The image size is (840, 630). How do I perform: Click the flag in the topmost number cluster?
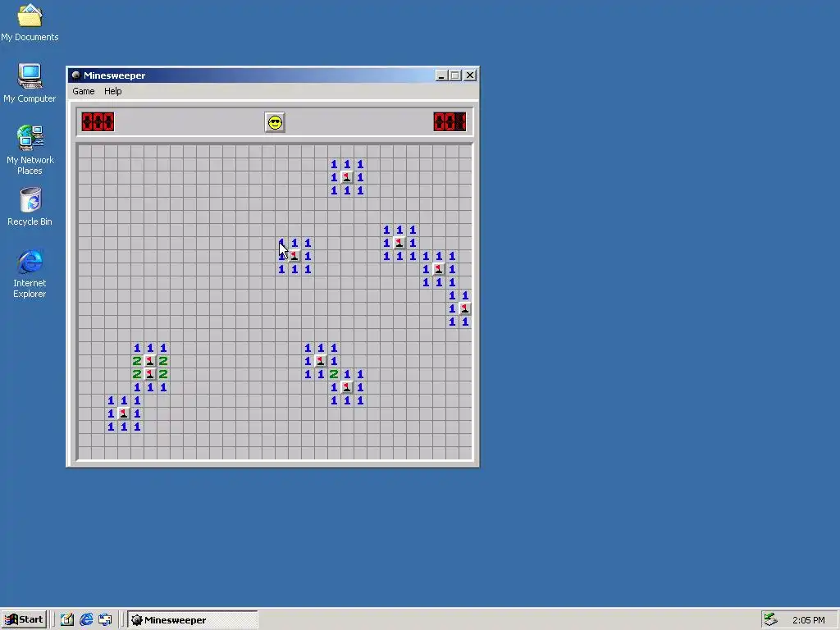tap(347, 177)
